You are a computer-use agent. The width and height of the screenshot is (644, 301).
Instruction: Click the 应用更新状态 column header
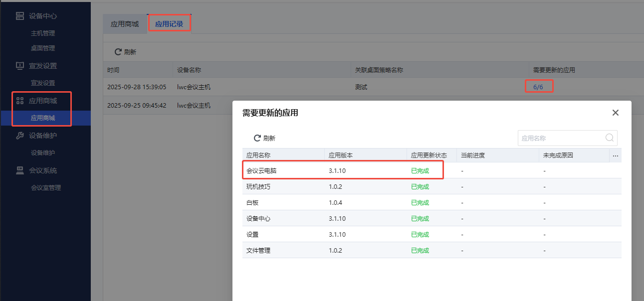[429, 155]
